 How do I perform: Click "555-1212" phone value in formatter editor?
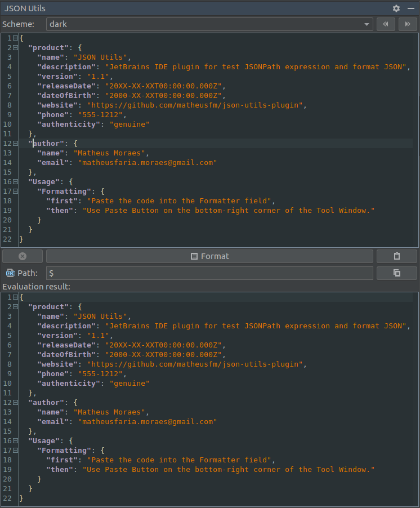100,115
